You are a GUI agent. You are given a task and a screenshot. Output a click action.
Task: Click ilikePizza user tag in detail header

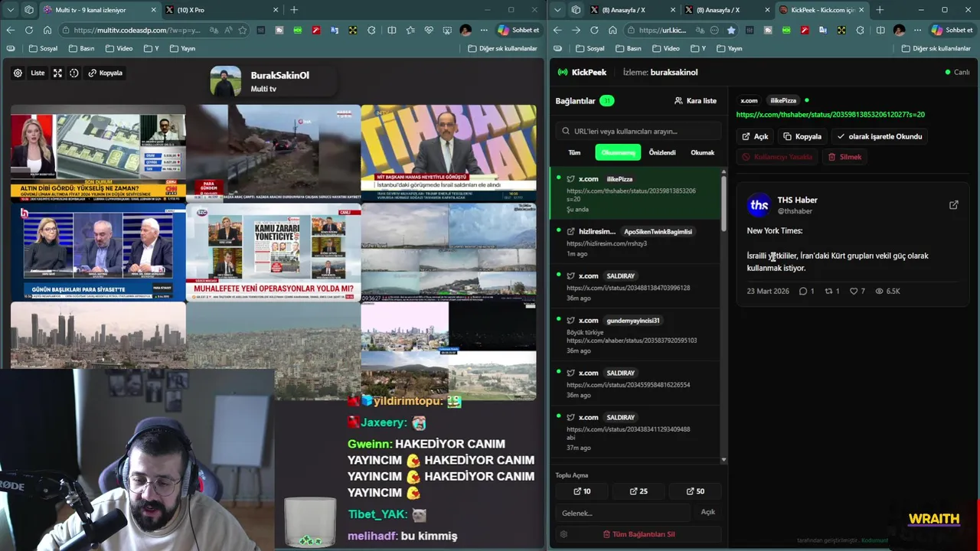pyautogui.click(x=783, y=100)
